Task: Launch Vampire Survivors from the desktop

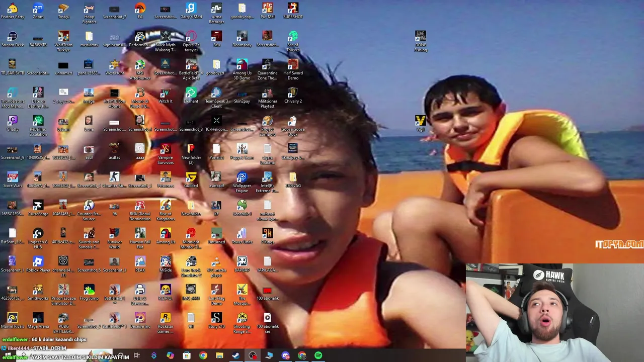Action: click(x=166, y=154)
